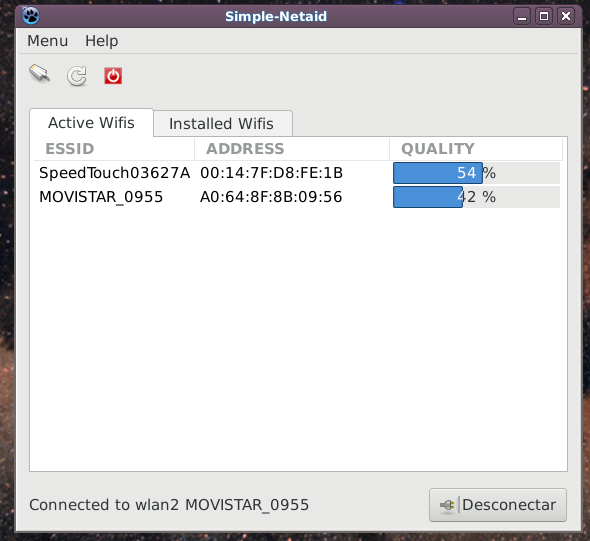Sort list by ESSID column header
Image resolution: width=590 pixels, height=541 pixels.
click(114, 149)
